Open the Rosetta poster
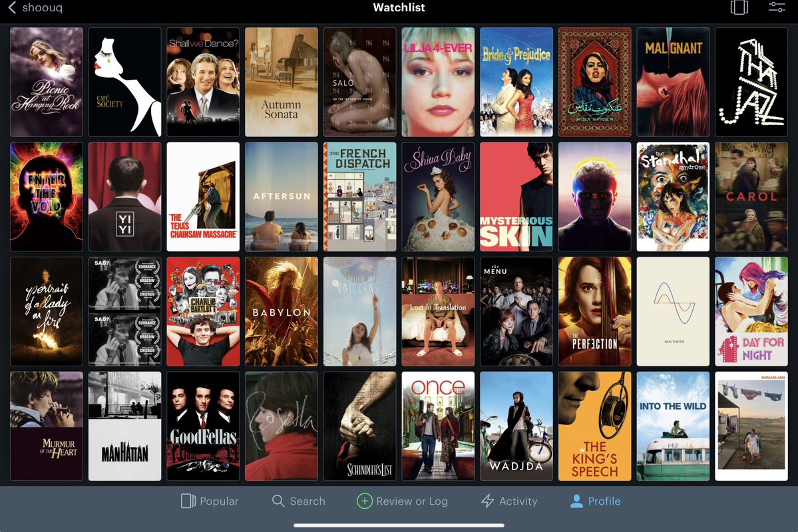Viewport: 798px width, 532px height. click(282, 426)
